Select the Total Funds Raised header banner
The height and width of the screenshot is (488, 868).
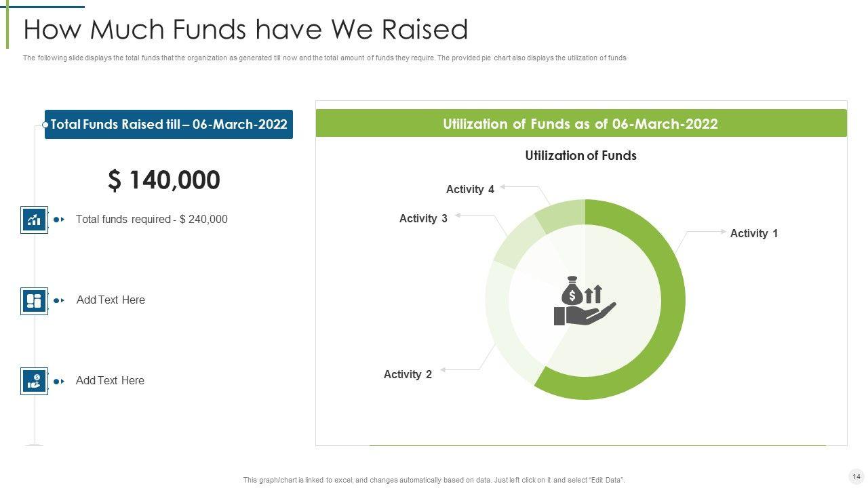click(169, 125)
